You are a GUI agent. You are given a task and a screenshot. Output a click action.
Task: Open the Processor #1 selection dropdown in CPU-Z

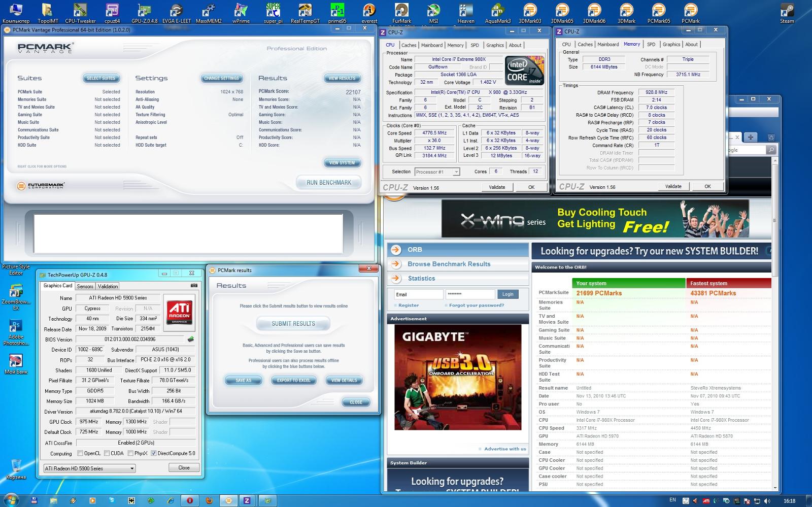click(x=437, y=172)
